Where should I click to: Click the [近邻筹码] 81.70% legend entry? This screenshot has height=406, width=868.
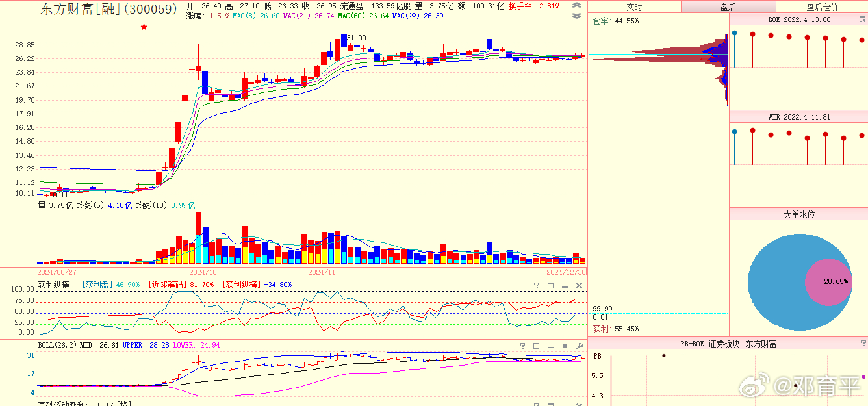pos(181,285)
